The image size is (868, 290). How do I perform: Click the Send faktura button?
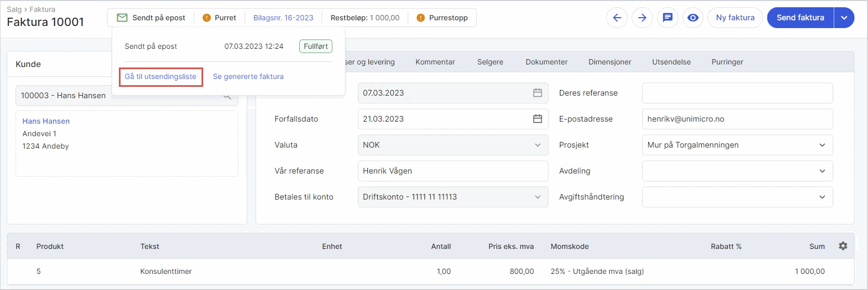(800, 18)
